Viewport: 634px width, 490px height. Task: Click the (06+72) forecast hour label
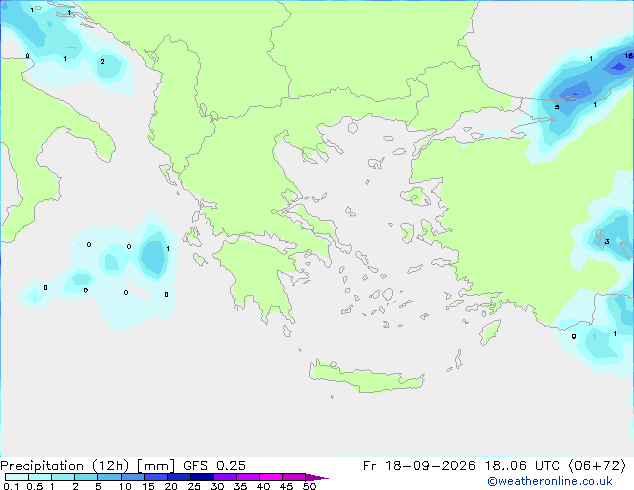pyautogui.click(x=597, y=466)
